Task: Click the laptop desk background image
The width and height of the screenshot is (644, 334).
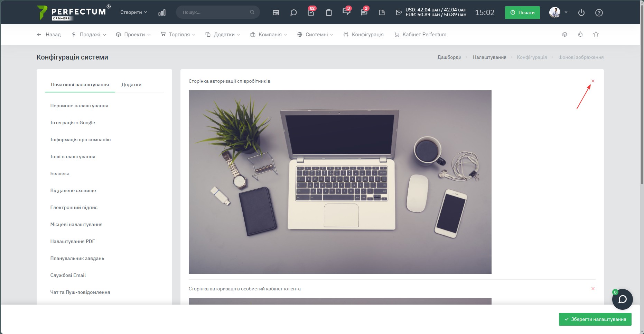Action: [x=340, y=182]
